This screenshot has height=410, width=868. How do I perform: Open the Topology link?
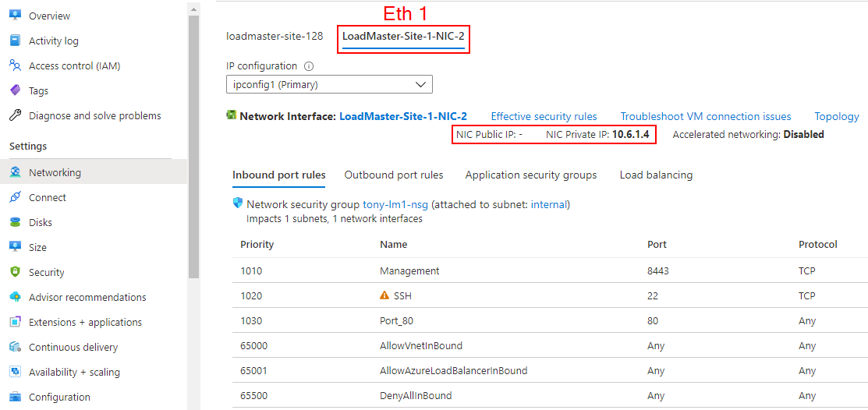point(837,116)
